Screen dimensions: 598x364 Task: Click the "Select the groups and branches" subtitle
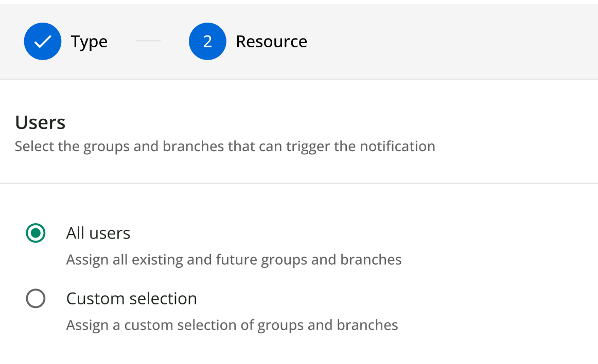[225, 147]
